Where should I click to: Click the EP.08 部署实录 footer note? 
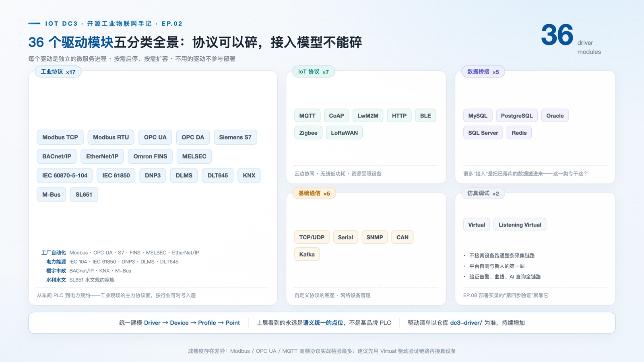(x=506, y=295)
